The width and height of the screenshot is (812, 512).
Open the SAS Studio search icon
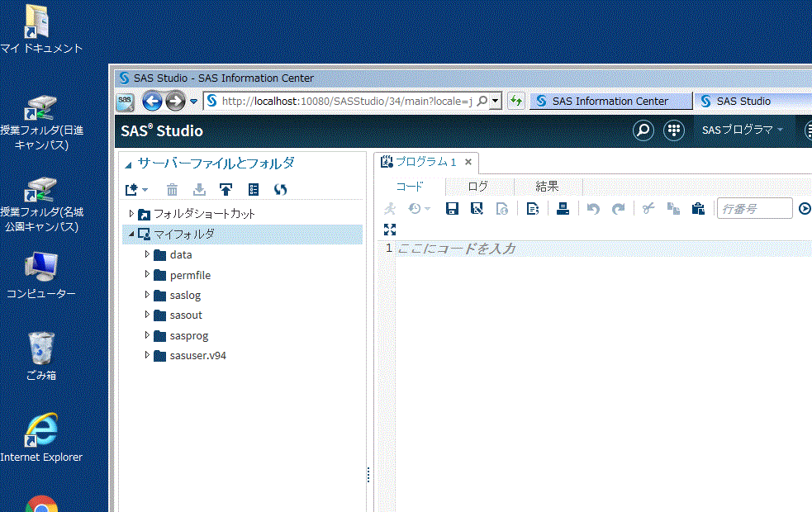[643, 130]
